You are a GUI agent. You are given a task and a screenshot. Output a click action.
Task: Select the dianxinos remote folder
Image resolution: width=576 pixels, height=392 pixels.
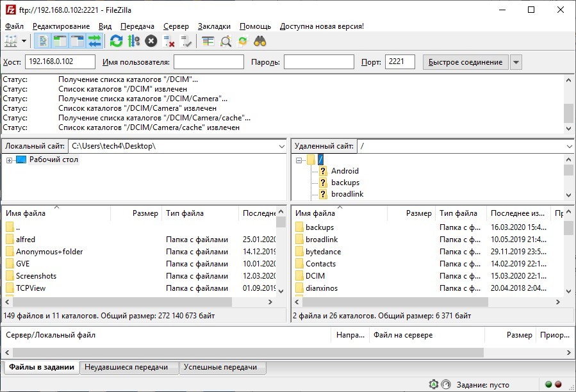click(322, 288)
